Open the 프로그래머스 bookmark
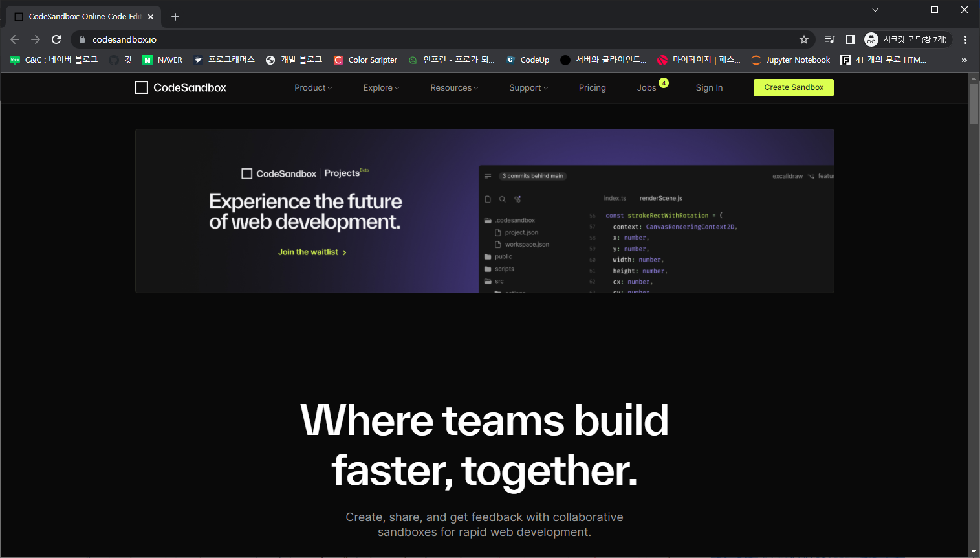 [224, 60]
